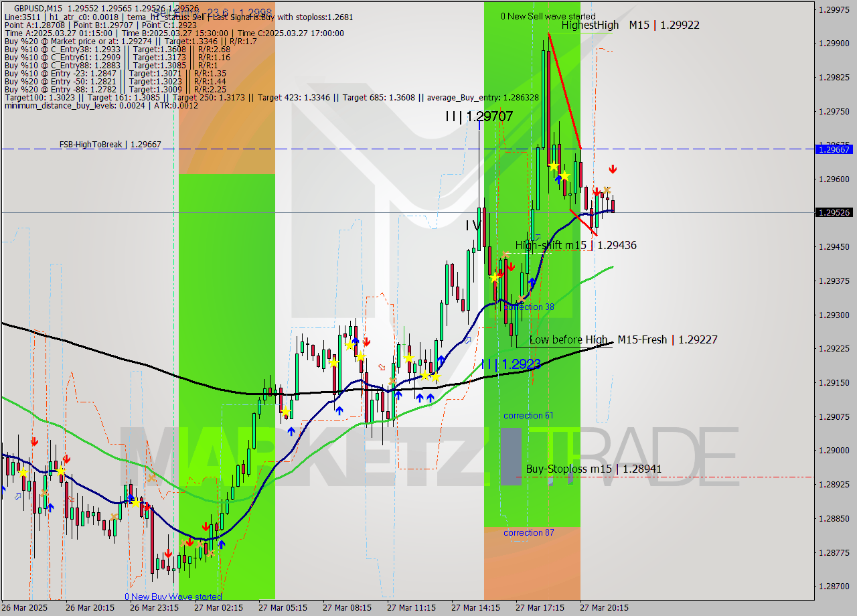Click the red down arrow above the 26 Mar 20:15 candles

click(66, 459)
